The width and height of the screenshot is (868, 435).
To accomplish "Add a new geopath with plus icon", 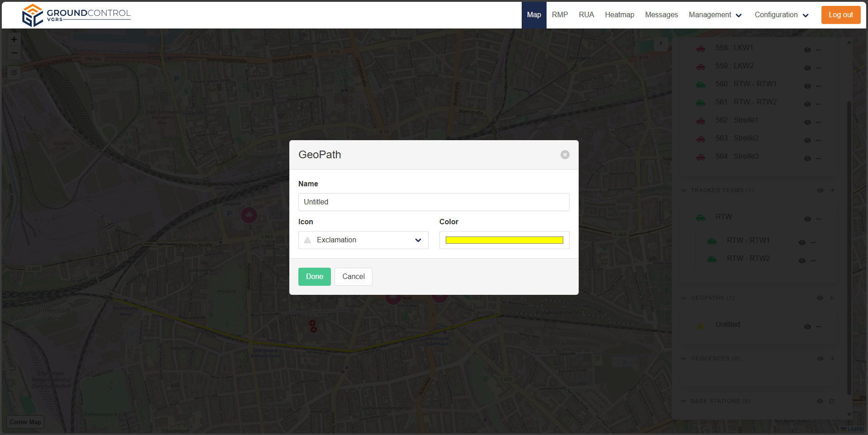I will pyautogui.click(x=831, y=298).
